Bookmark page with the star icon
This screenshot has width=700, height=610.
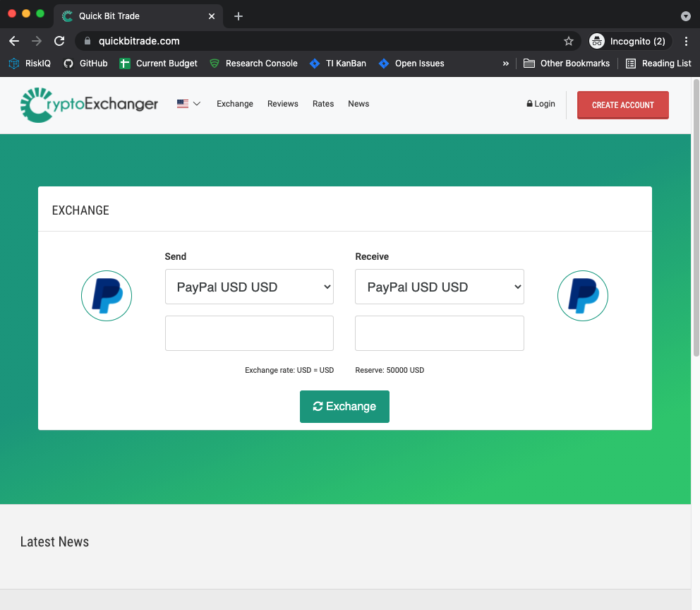pos(568,41)
